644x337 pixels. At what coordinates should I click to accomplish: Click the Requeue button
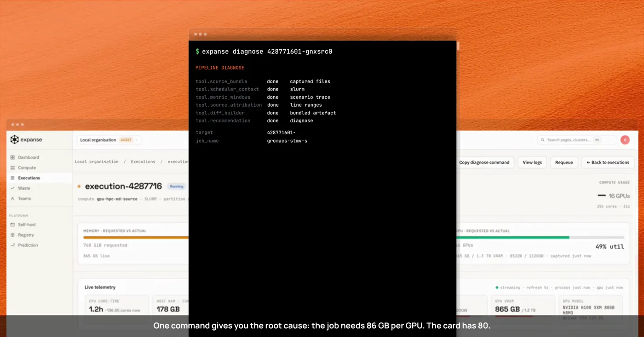564,162
